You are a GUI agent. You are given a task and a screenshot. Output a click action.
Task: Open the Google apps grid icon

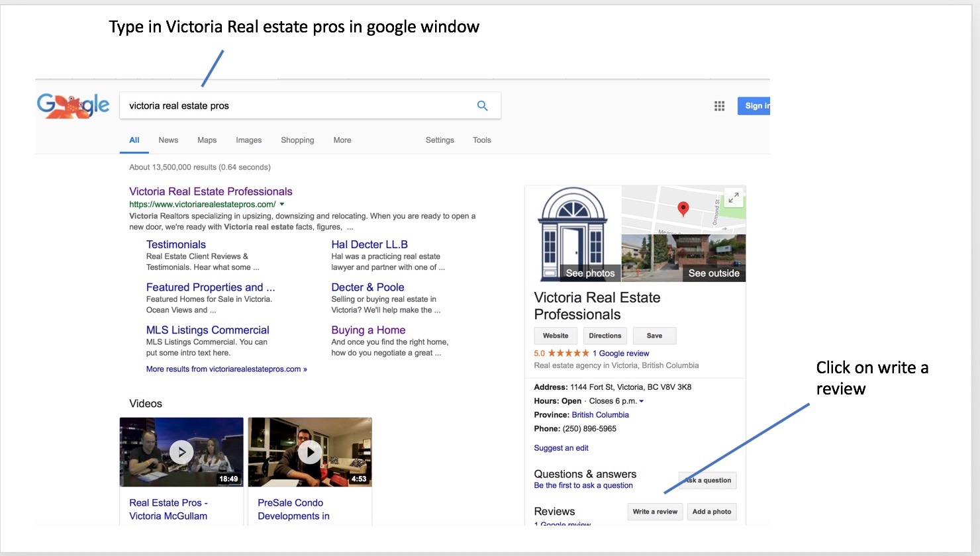pos(720,106)
